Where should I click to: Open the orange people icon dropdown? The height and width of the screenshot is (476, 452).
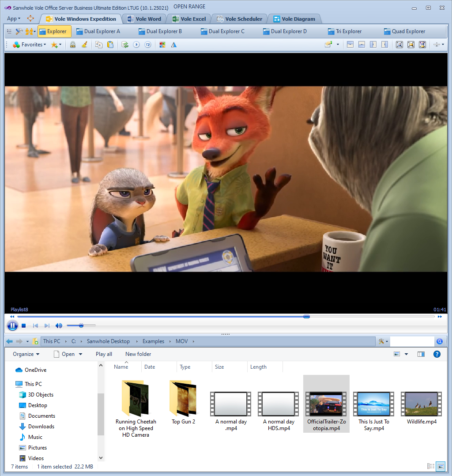[30, 31]
